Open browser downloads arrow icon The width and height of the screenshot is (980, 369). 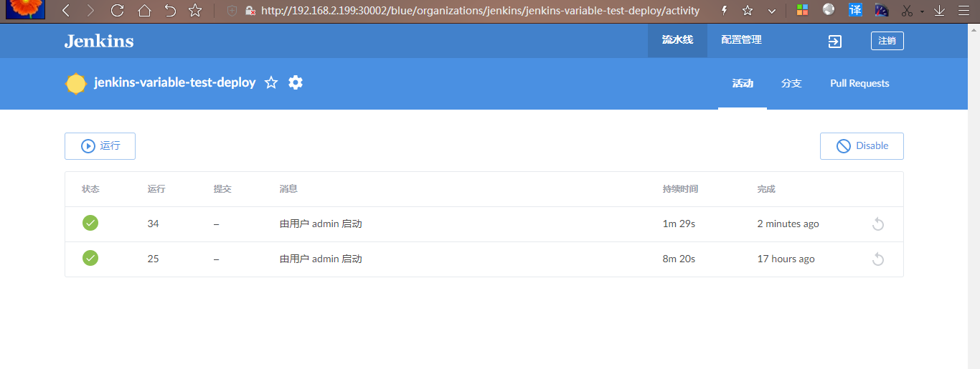[939, 11]
